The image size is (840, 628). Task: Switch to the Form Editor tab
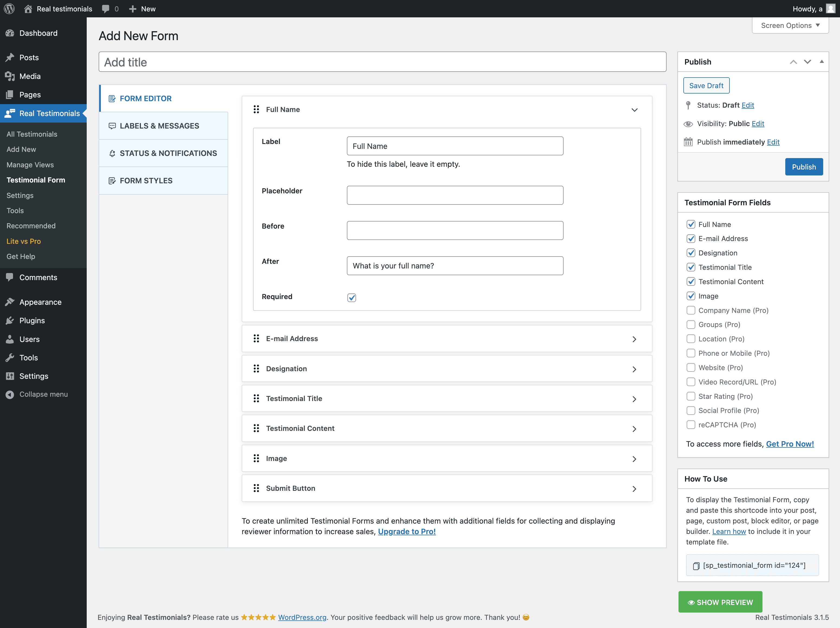pos(164,98)
